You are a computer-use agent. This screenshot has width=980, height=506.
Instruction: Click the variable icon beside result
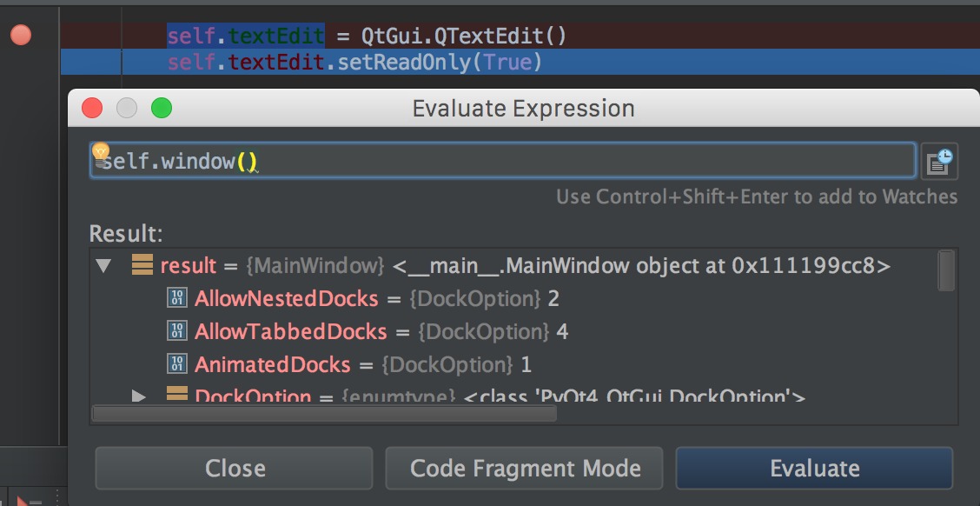pos(143,265)
